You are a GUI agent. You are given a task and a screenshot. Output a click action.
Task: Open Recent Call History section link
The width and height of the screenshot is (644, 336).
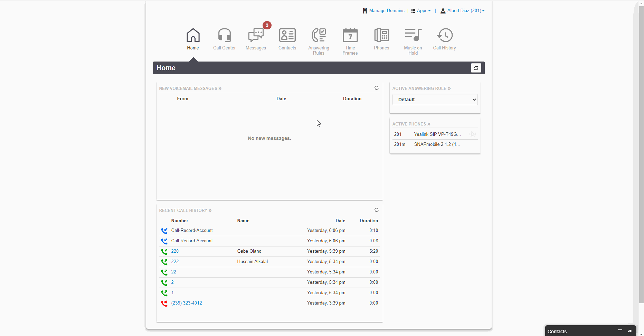(185, 211)
